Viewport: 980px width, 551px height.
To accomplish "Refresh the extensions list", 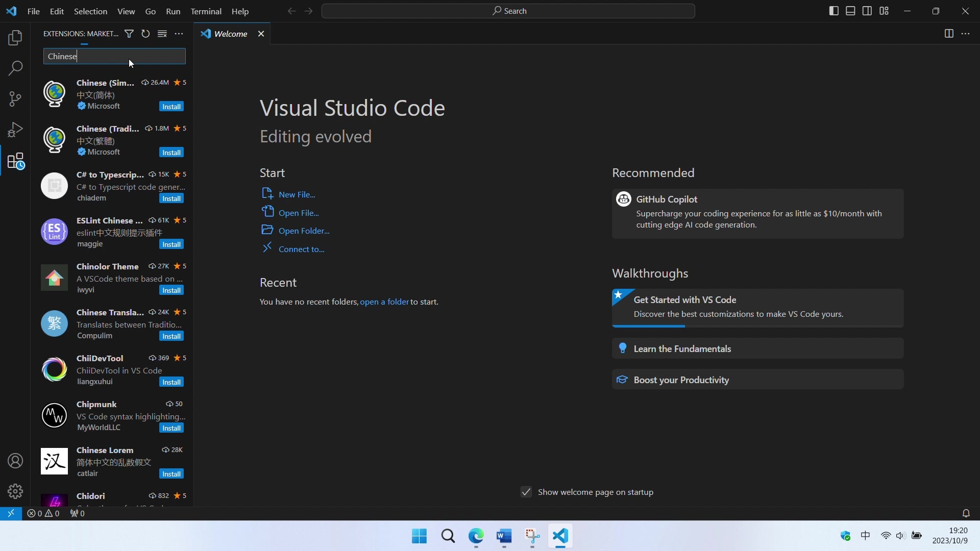I will point(145,34).
